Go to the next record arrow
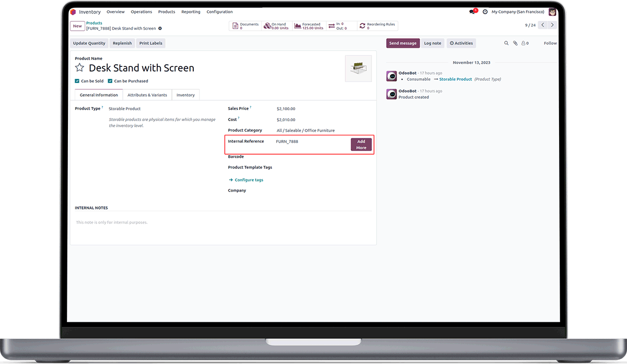The image size is (627, 364). pos(552,25)
